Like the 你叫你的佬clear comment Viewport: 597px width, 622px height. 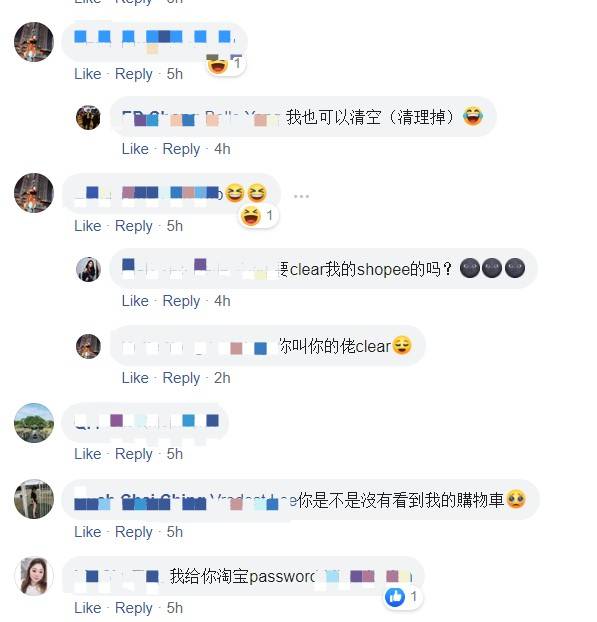pyautogui.click(x=135, y=378)
